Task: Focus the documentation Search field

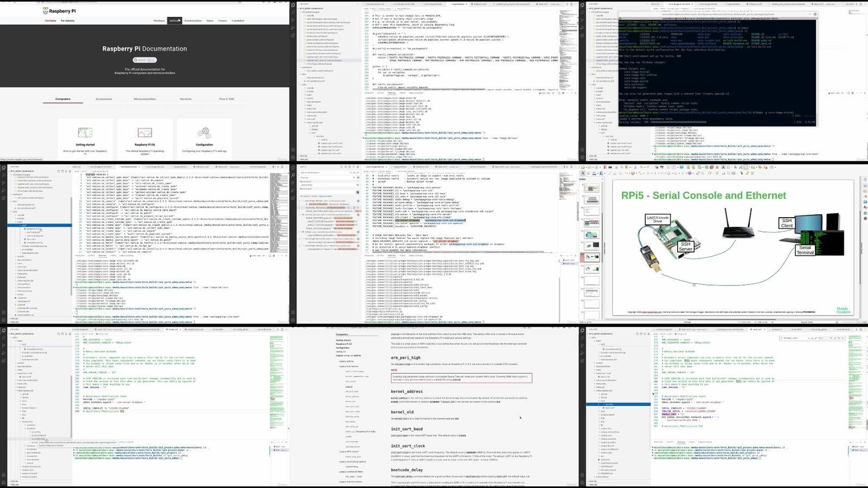Action: tap(145, 60)
